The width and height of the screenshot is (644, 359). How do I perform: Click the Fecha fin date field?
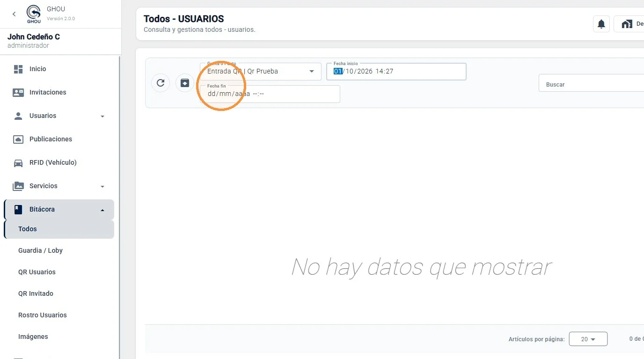(270, 94)
